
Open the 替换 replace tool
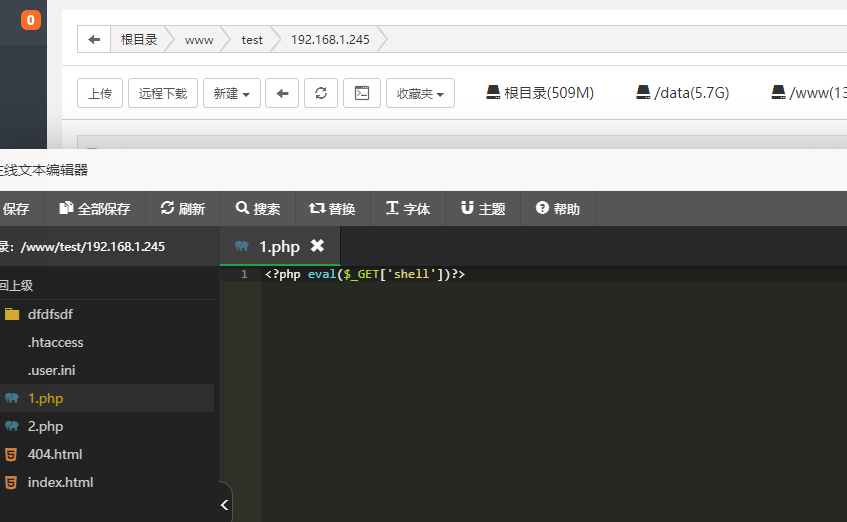pyautogui.click(x=333, y=209)
